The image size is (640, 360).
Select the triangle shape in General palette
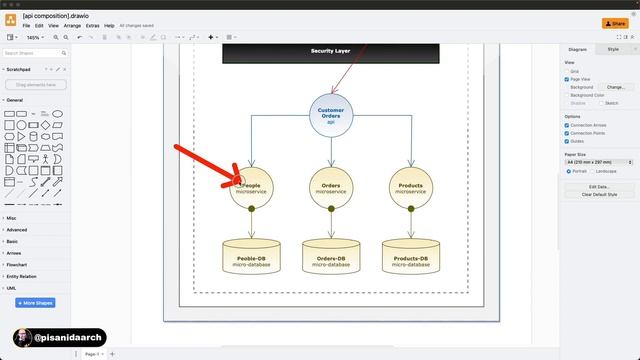(21, 136)
